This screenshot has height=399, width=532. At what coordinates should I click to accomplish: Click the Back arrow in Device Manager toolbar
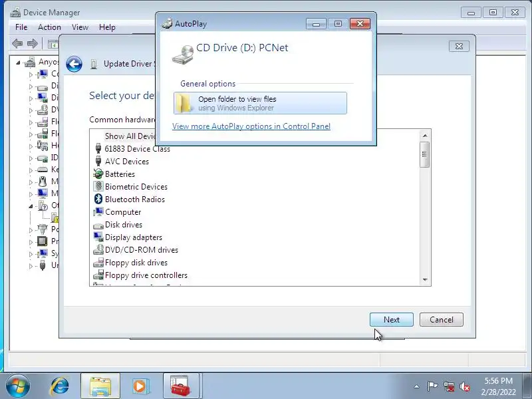click(17, 43)
